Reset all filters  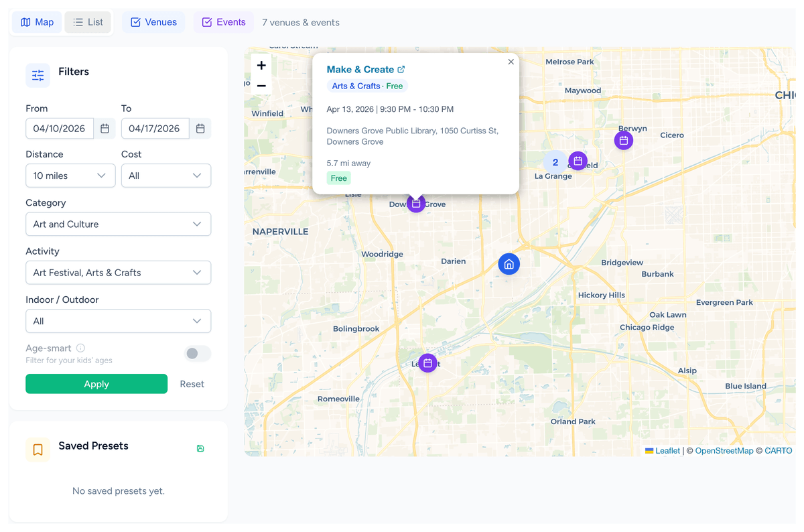[x=192, y=384]
